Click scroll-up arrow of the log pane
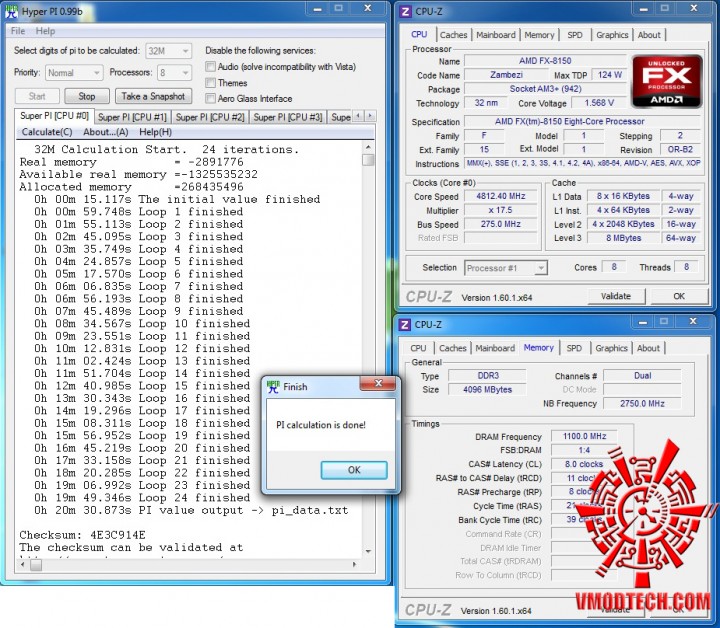720x628 pixels. click(368, 147)
